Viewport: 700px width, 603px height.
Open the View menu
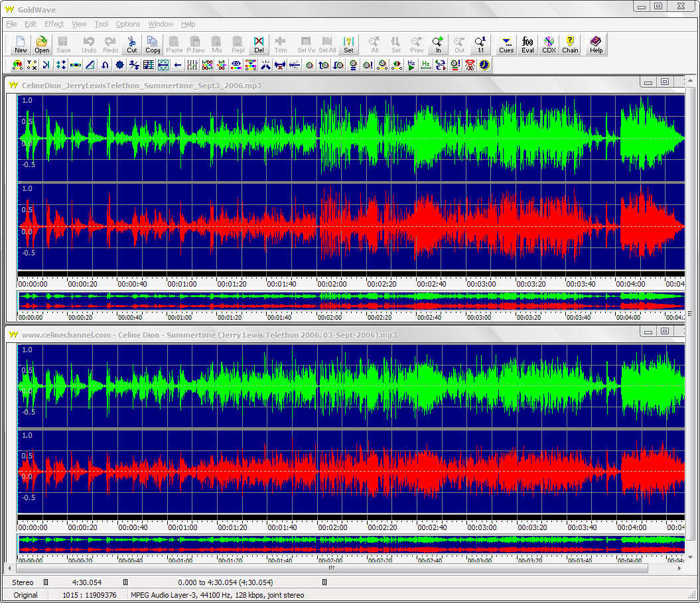pos(79,24)
